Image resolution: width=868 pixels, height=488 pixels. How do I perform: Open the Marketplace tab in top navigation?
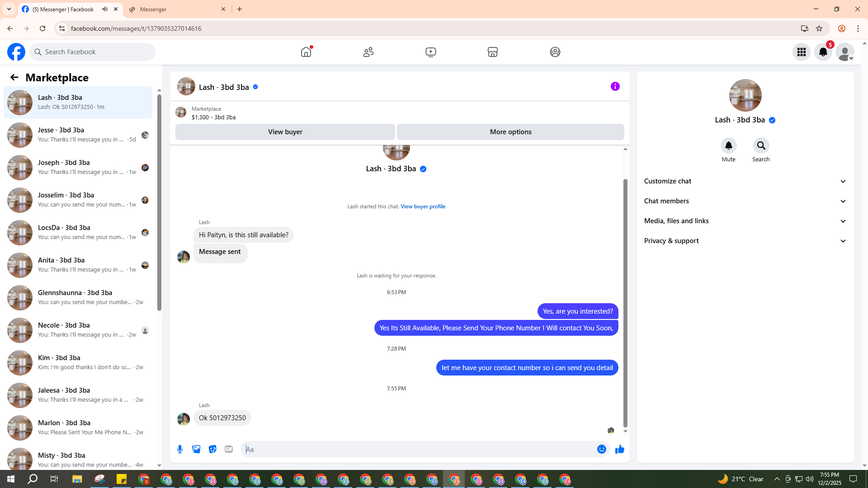492,52
